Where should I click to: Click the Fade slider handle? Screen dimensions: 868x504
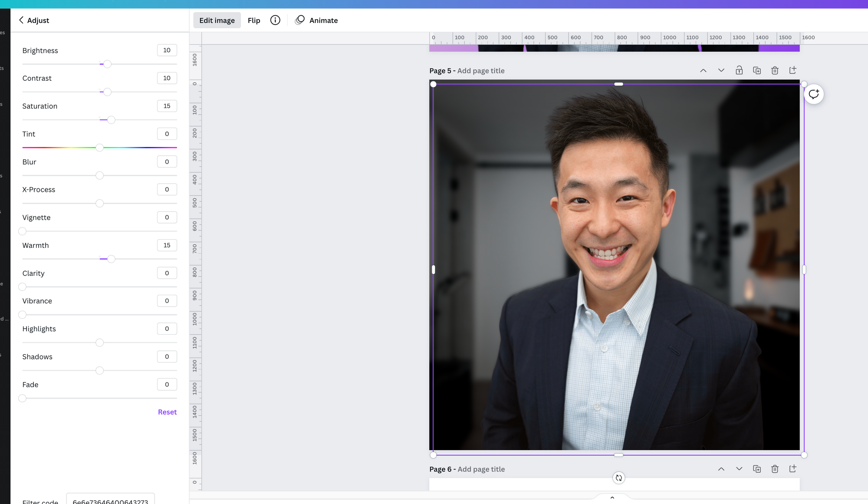pos(23,398)
